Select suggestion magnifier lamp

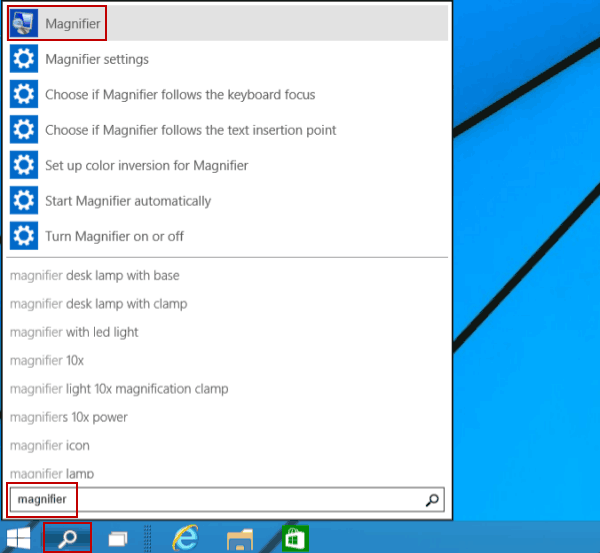click(x=52, y=473)
